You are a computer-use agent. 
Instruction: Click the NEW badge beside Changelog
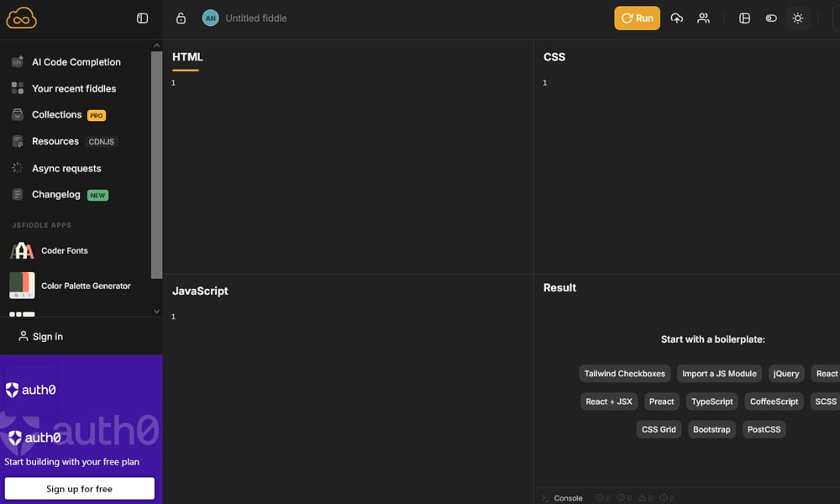(x=97, y=196)
